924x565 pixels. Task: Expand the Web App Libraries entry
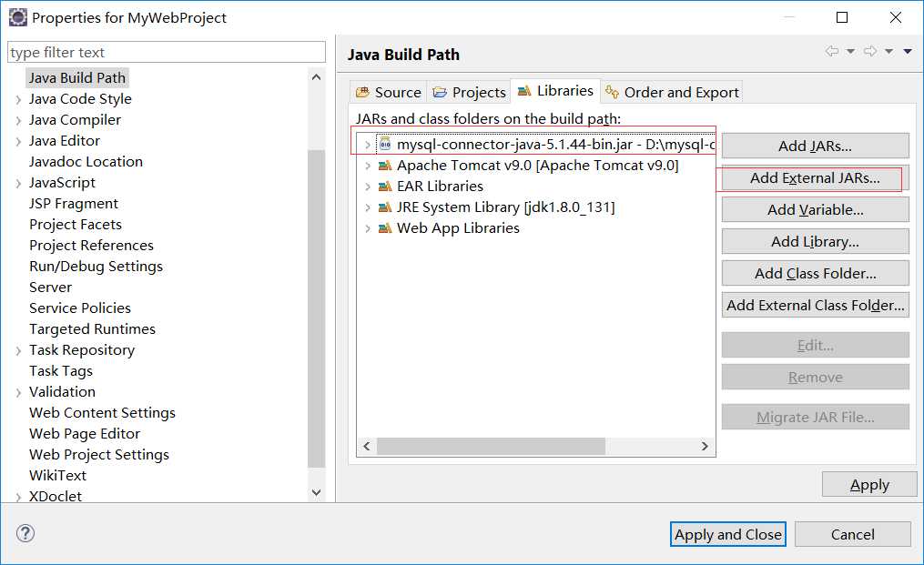pos(368,228)
